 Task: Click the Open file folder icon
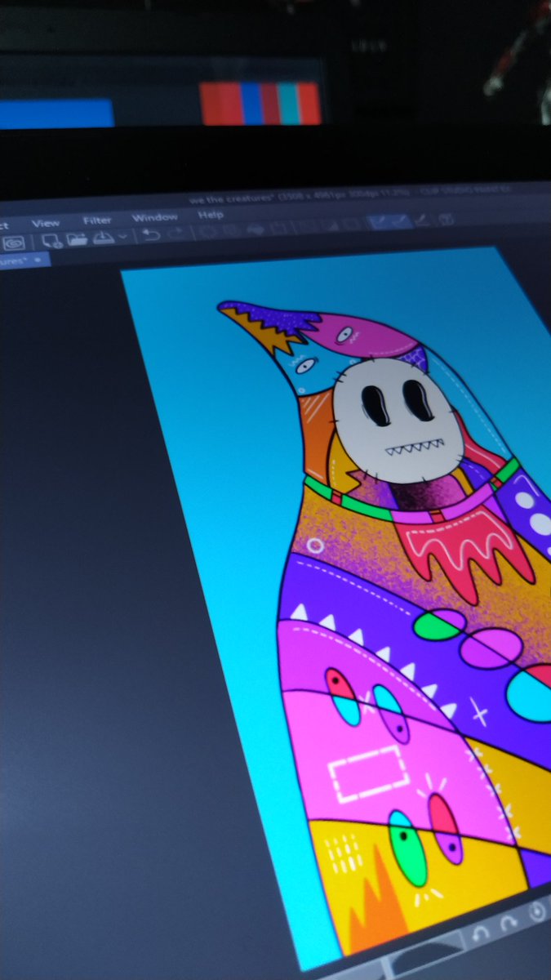pyautogui.click(x=77, y=239)
